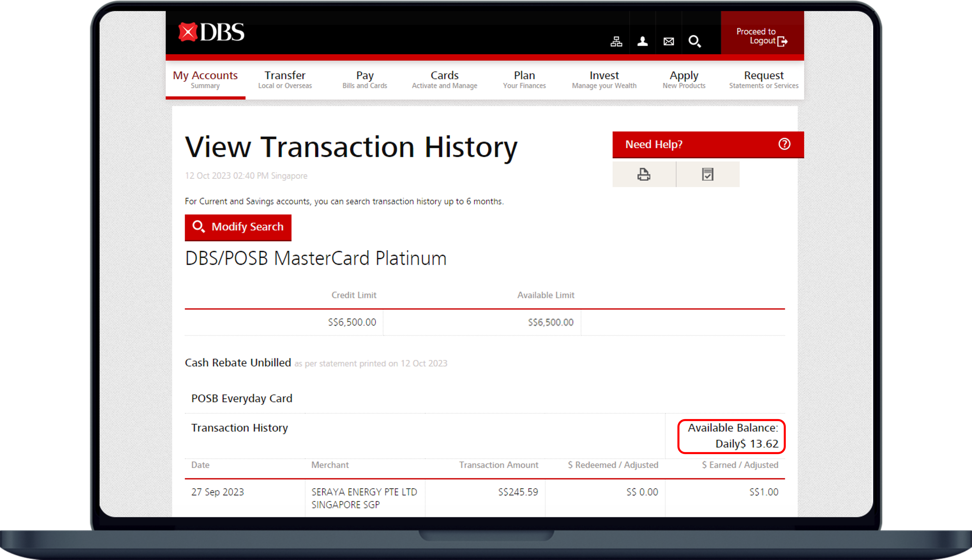Click the S$245.59 transaction amount
972x560 pixels.
click(518, 492)
